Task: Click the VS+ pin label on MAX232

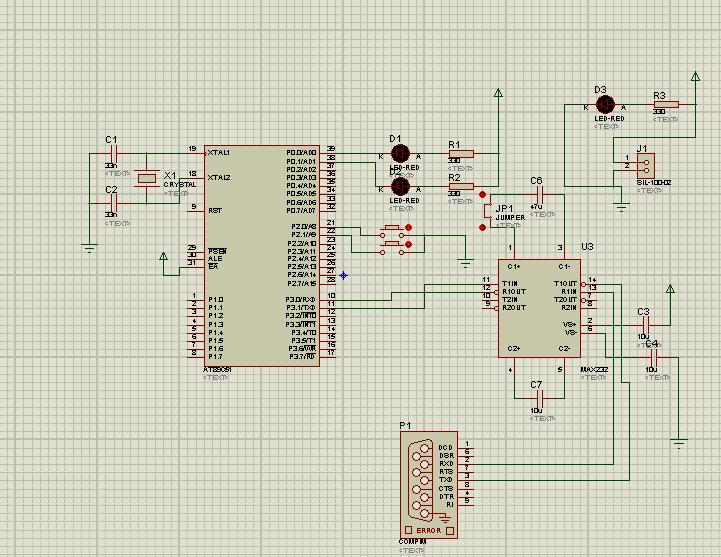Action: (x=570, y=325)
